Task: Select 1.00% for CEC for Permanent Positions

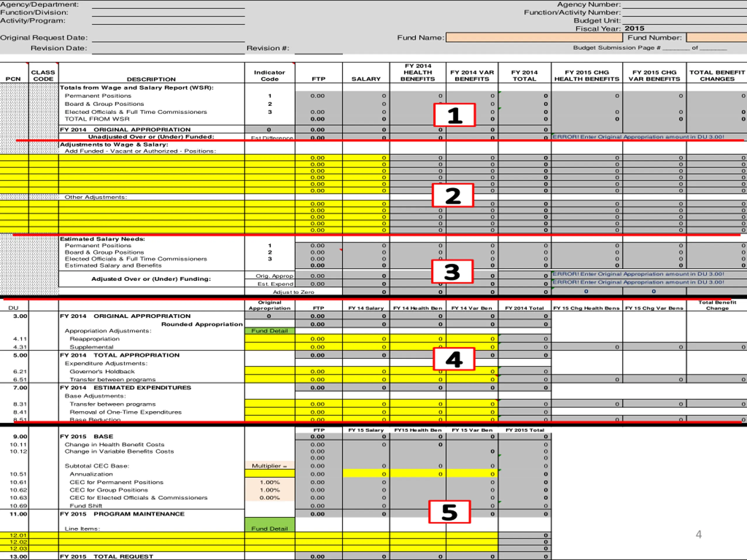Action: (x=270, y=482)
